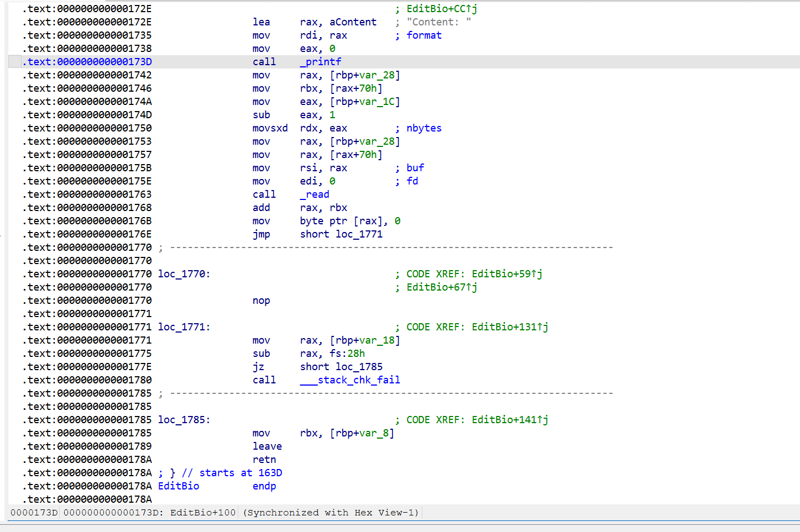
Task: Click the EditBio name on the endp line
Action: point(179,486)
